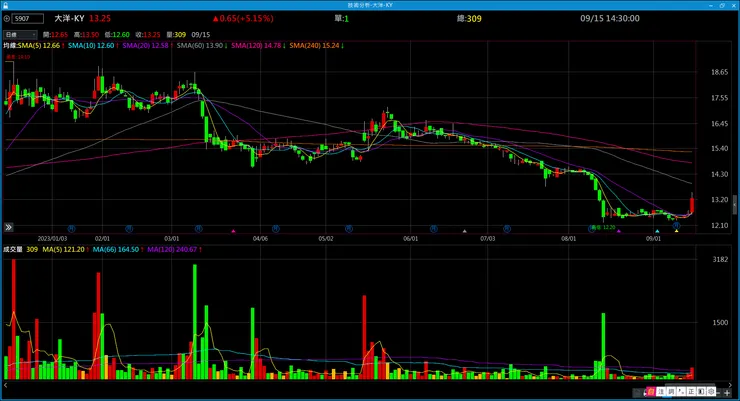This screenshot has width=740, height=401.
Task: Select the MA(66) 164.50 volume indicator
Action: [x=116, y=249]
